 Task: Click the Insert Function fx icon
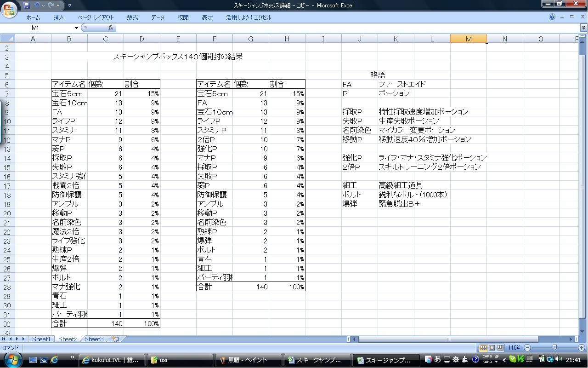tap(111, 28)
